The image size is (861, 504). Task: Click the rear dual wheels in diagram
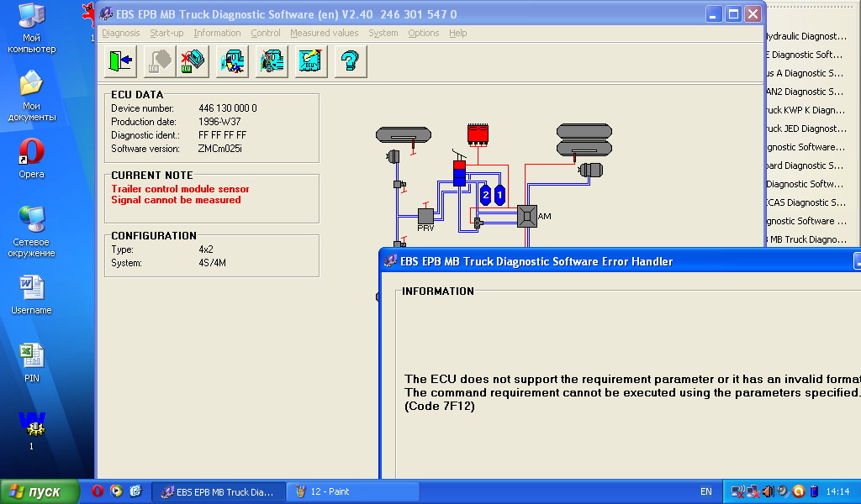[584, 139]
